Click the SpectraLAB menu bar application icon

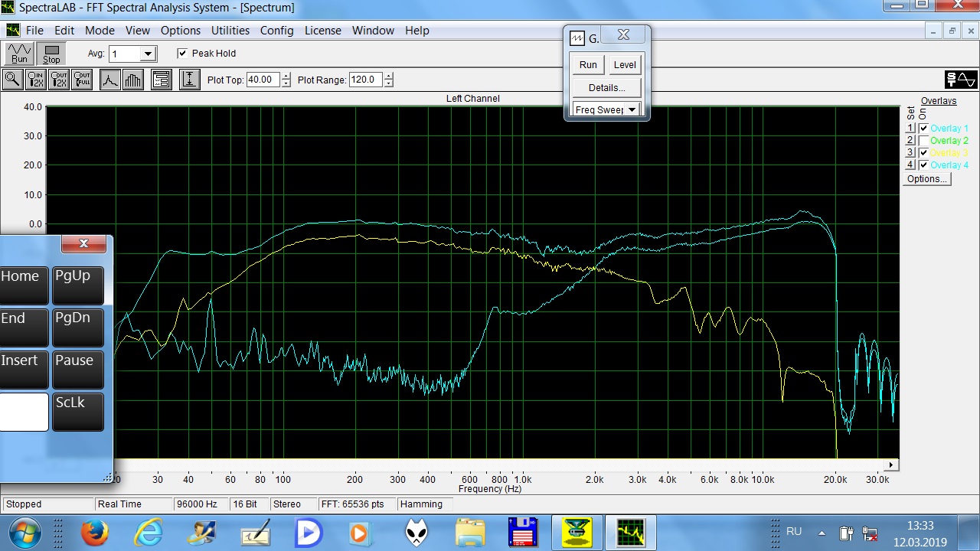coord(13,31)
